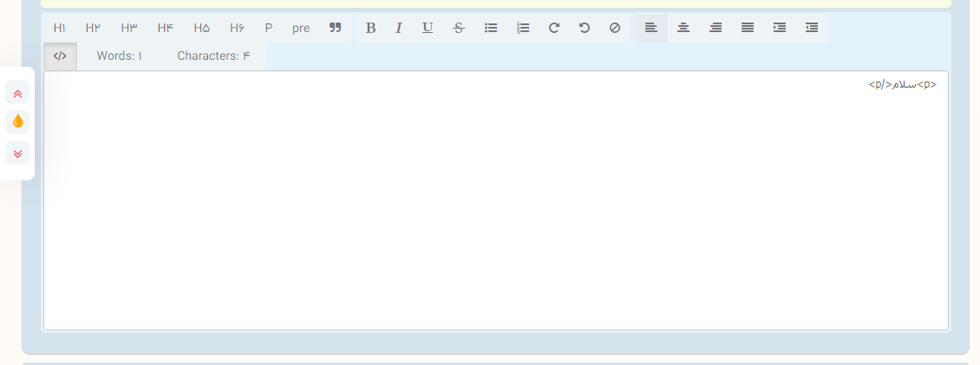Clear formatting with the circle-slash icon
Image resolution: width=980 pixels, height=365 pixels.
[x=615, y=28]
